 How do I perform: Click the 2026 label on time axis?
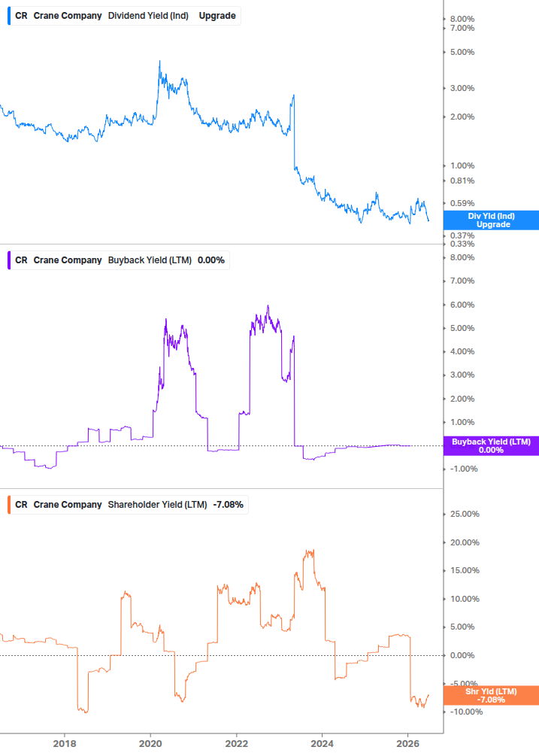point(407,744)
